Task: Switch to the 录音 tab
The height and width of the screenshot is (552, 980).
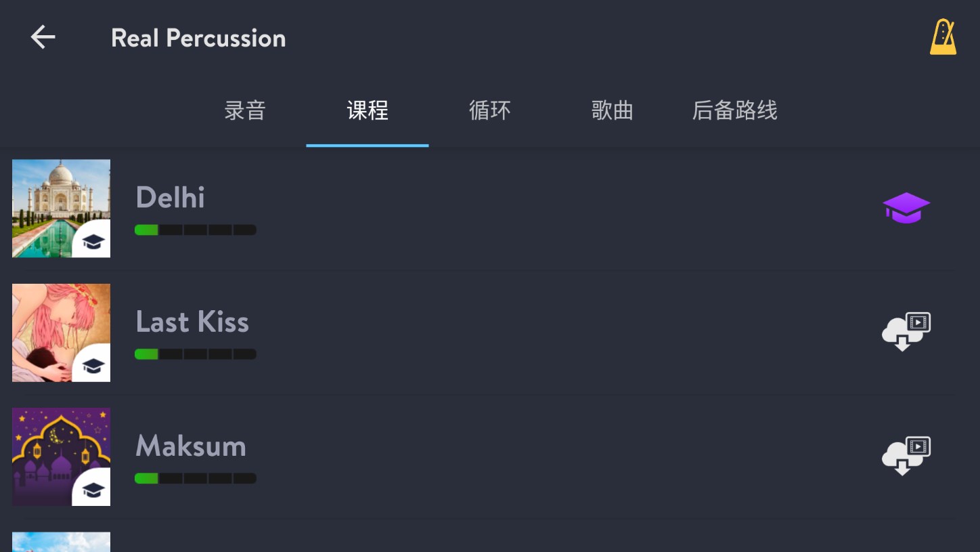Action: (x=244, y=110)
